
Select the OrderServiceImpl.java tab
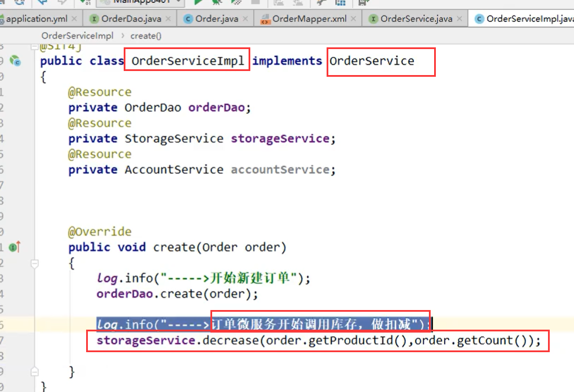coord(529,18)
